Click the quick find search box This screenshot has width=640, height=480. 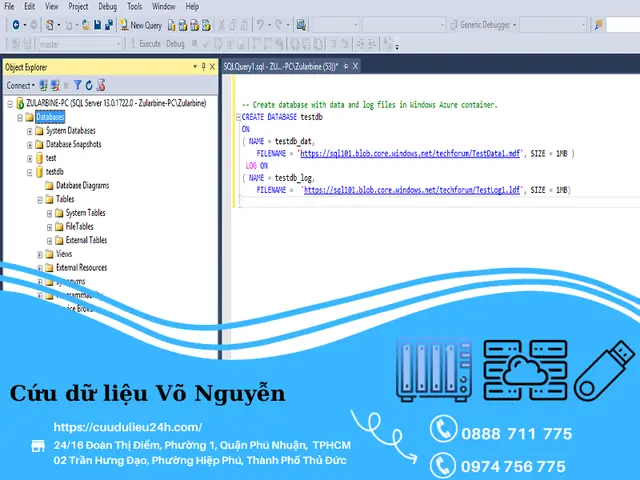coord(623,25)
